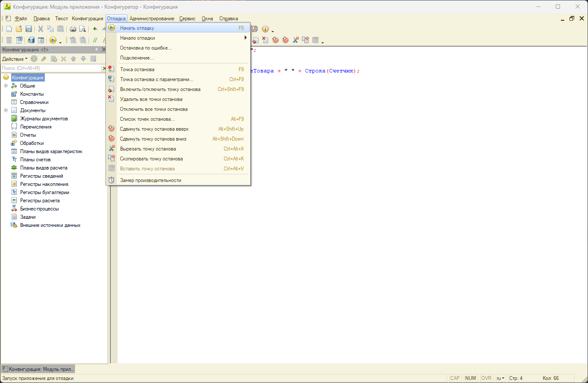Click move breakpoint down toolbar icon
Image resolution: width=588 pixels, height=383 pixels.
[x=286, y=40]
